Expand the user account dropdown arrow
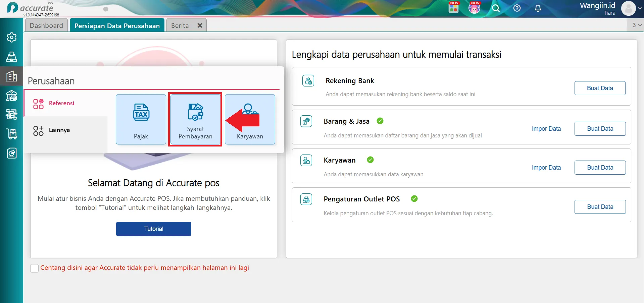The height and width of the screenshot is (303, 644). 639,8
